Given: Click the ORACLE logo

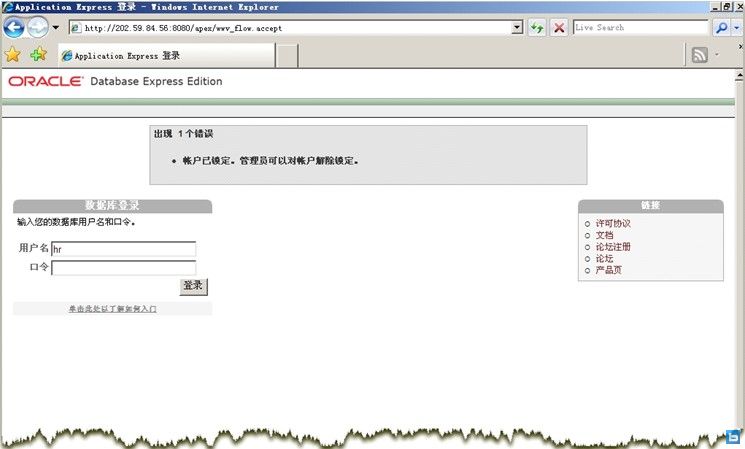Looking at the screenshot, I should 46,81.
